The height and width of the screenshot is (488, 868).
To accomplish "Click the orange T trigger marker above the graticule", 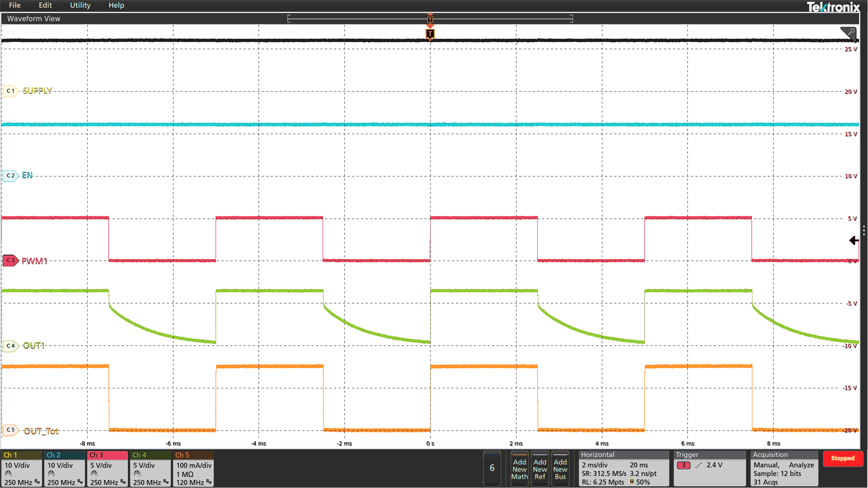I will [430, 33].
